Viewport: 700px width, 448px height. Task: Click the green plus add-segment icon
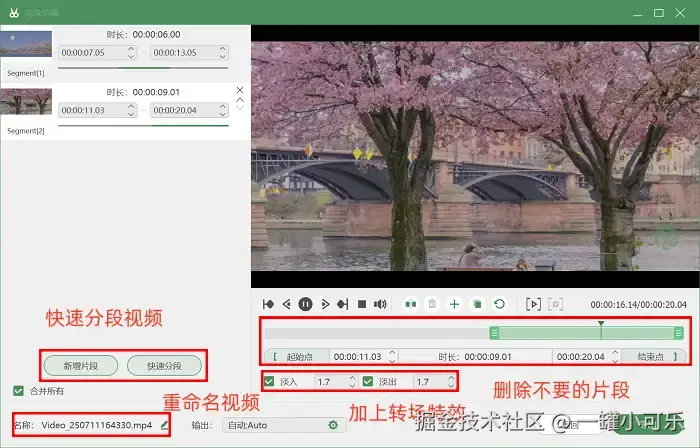pos(454,304)
